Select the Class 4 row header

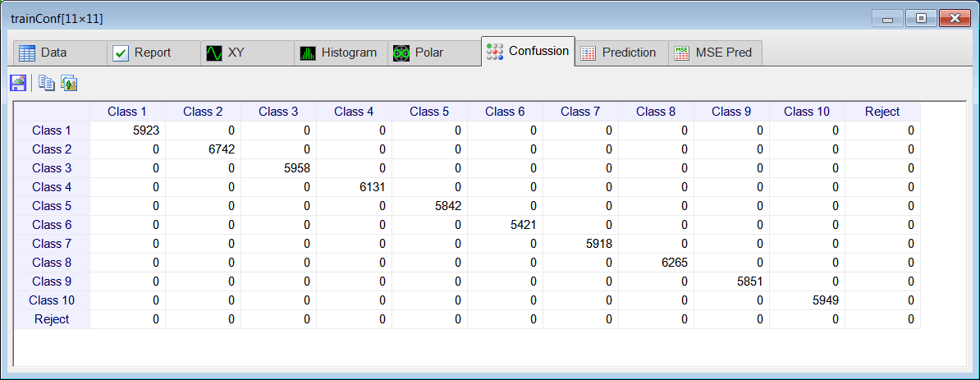tap(52, 187)
